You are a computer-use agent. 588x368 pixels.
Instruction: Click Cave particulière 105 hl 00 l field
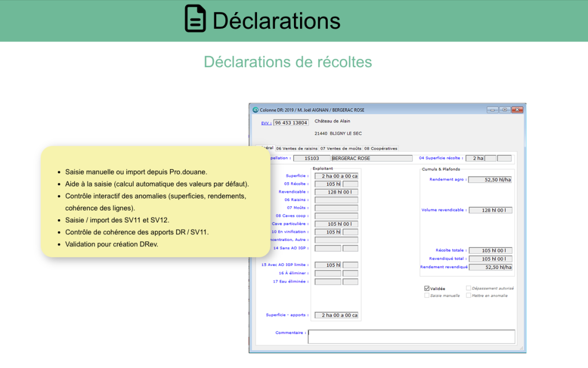point(336,224)
